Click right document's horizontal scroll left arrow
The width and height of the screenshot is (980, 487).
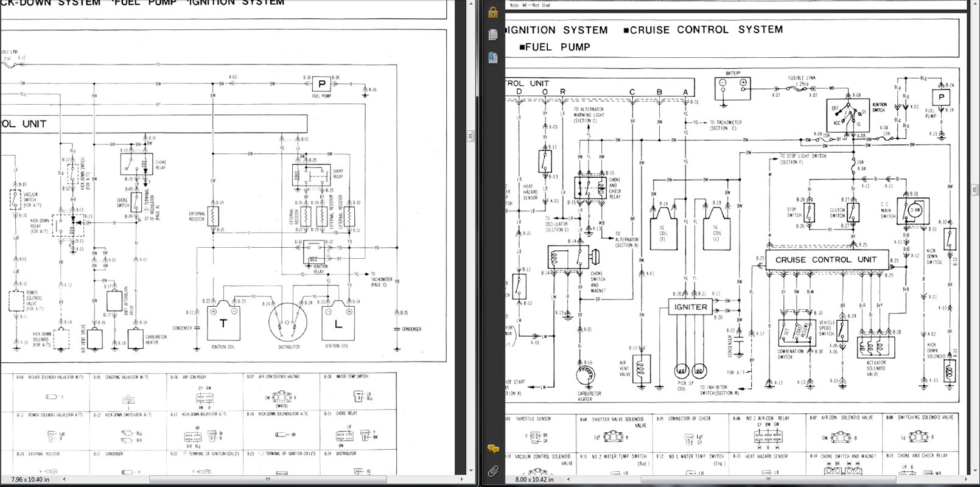[x=566, y=480]
